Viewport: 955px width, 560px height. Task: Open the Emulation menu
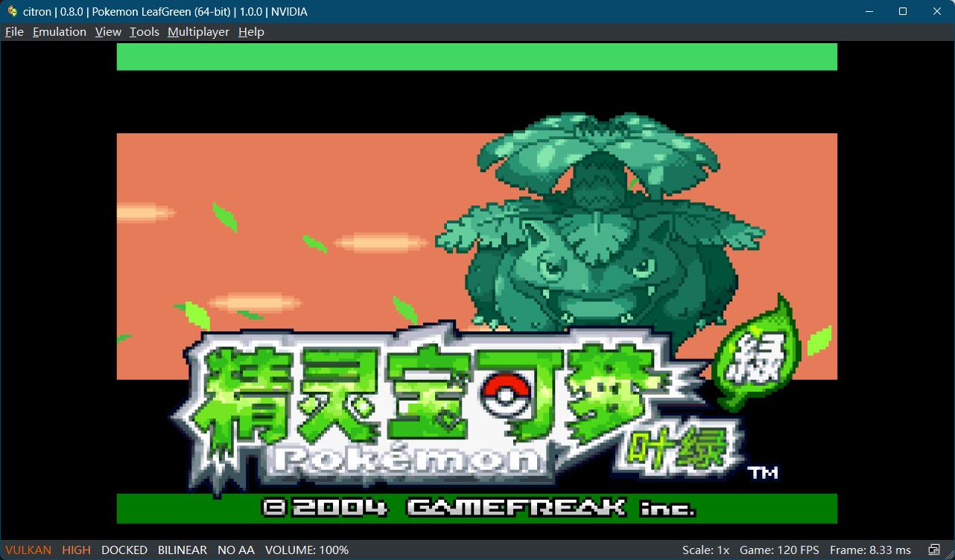pos(60,32)
